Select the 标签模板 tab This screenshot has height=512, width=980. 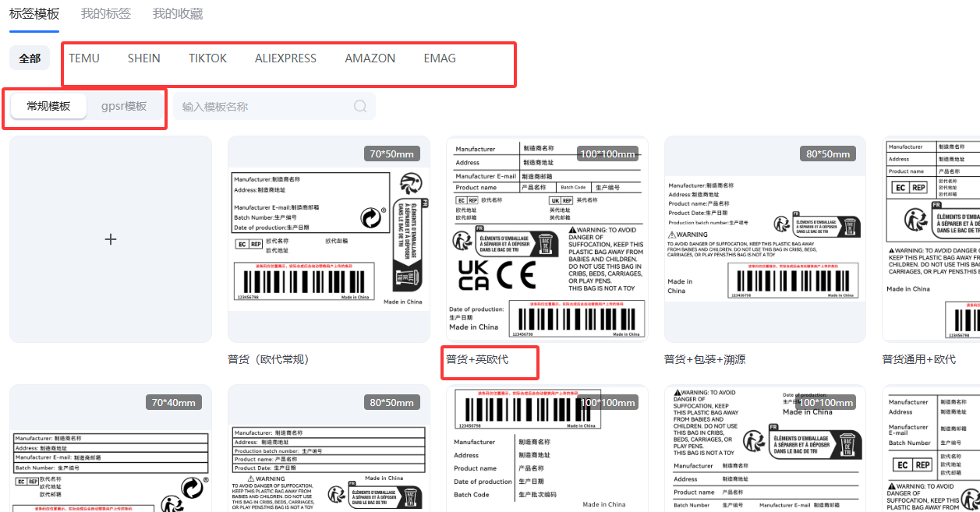(x=34, y=14)
